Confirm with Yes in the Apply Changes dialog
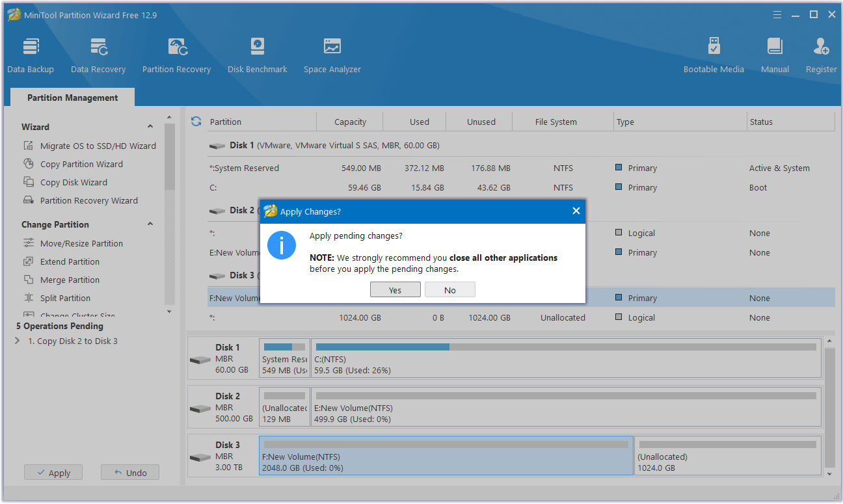The width and height of the screenshot is (843, 504). [x=395, y=290]
